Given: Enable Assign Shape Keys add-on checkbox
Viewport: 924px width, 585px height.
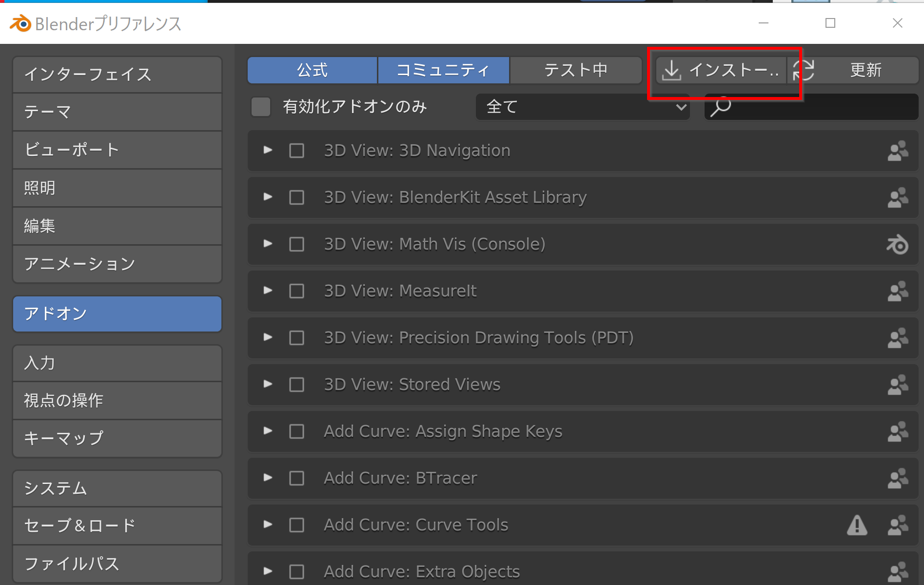Looking at the screenshot, I should 297,431.
